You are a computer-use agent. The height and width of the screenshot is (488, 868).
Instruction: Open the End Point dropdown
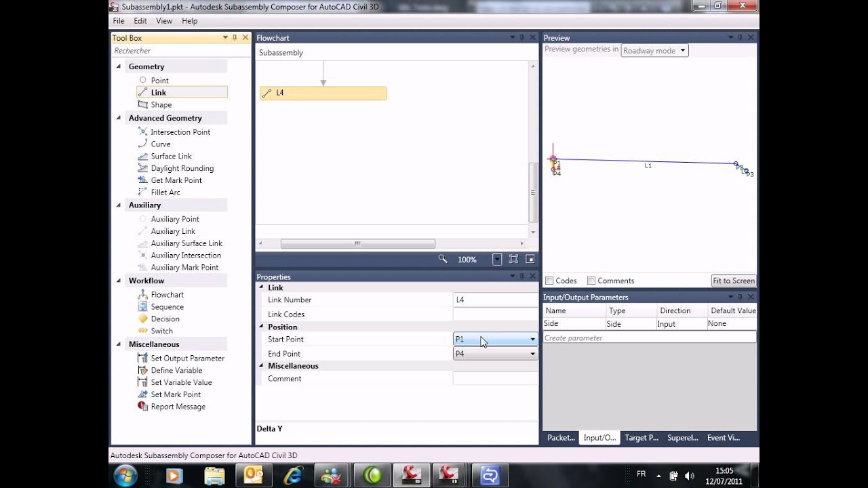click(x=495, y=354)
